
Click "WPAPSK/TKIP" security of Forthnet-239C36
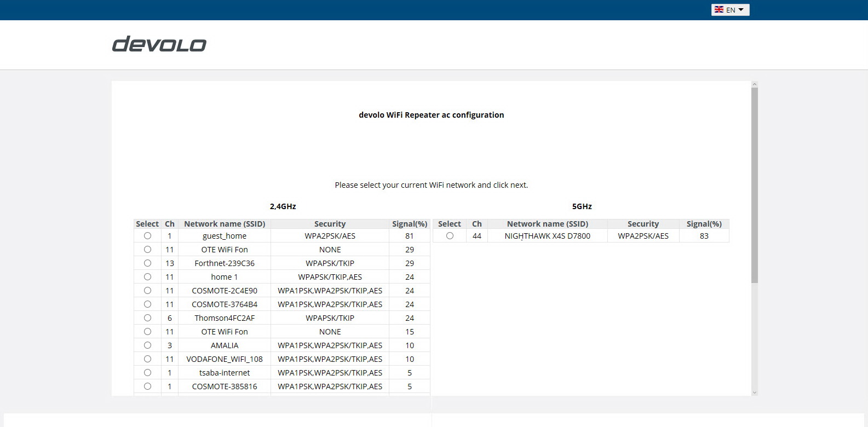(x=330, y=263)
